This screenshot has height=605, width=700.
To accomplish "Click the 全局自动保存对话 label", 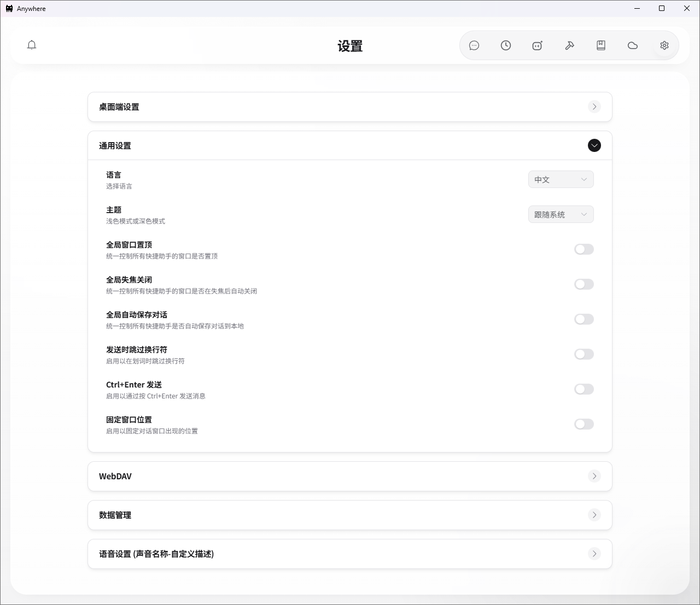I will tap(137, 315).
